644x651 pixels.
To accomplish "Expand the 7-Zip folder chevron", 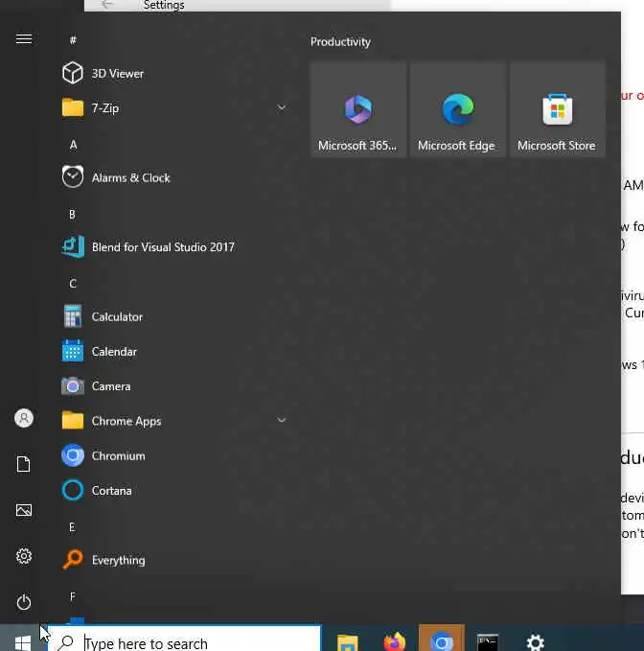I will click(282, 108).
